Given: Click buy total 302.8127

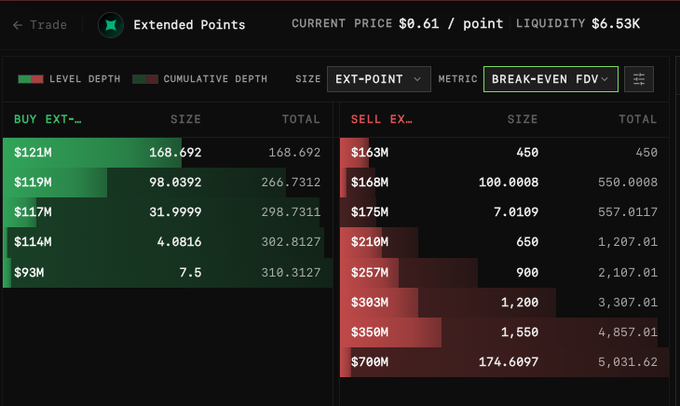Looking at the screenshot, I should point(291,242).
